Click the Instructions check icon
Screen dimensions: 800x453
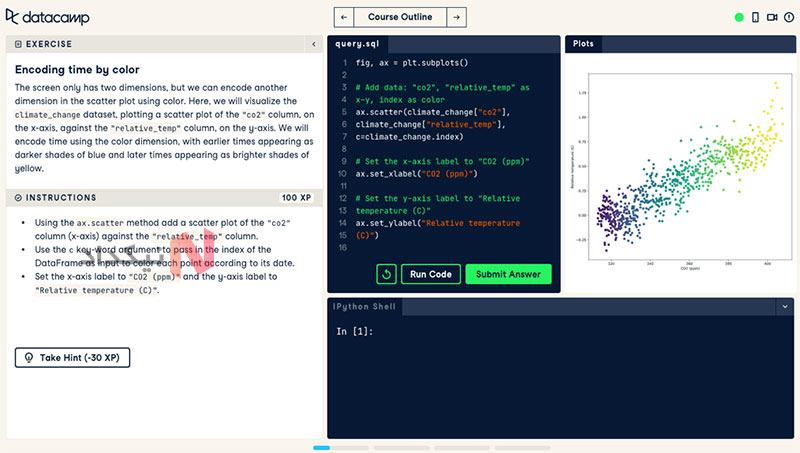click(18, 197)
